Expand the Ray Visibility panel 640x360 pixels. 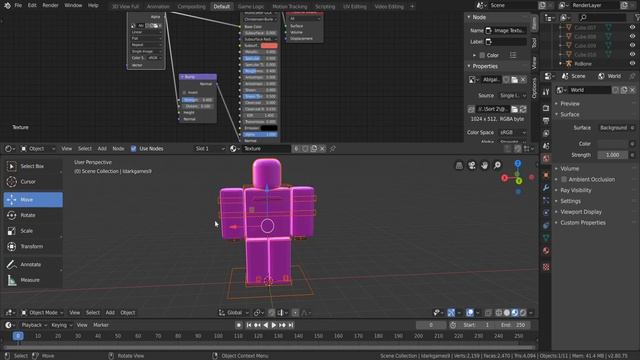pyautogui.click(x=576, y=190)
